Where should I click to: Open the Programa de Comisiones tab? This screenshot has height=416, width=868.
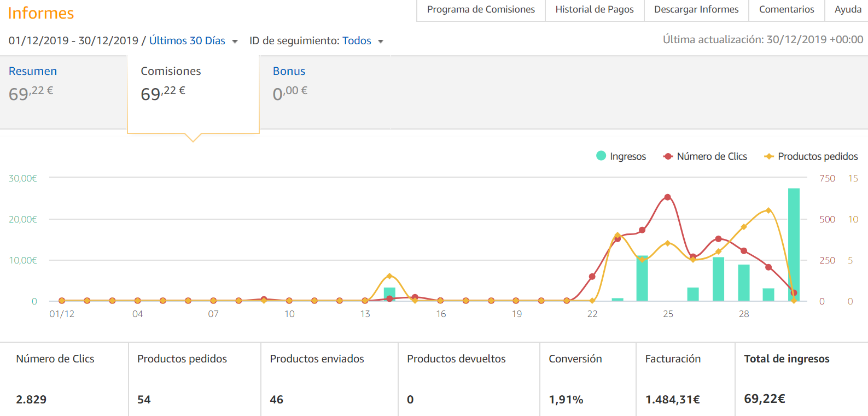[x=481, y=10]
